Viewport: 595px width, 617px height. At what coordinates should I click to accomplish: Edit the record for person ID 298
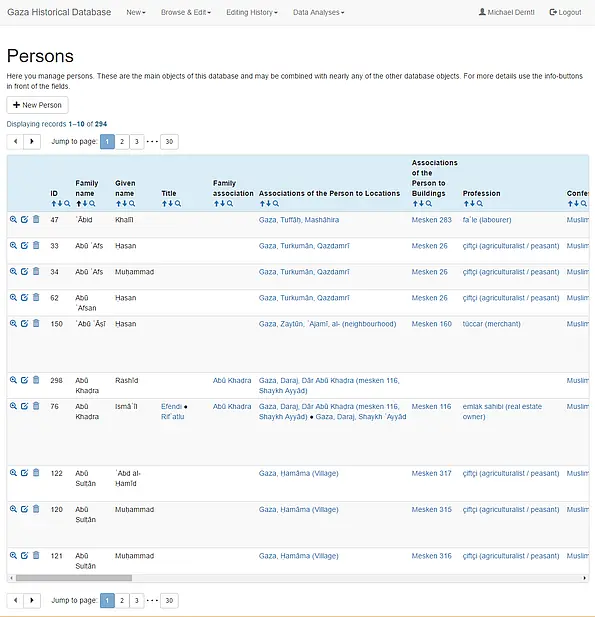[24, 380]
